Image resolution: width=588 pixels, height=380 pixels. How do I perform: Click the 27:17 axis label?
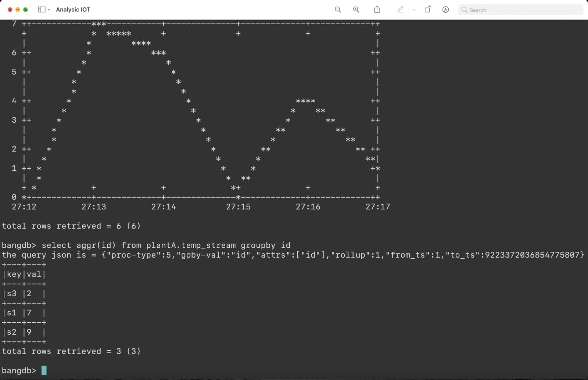coord(378,207)
